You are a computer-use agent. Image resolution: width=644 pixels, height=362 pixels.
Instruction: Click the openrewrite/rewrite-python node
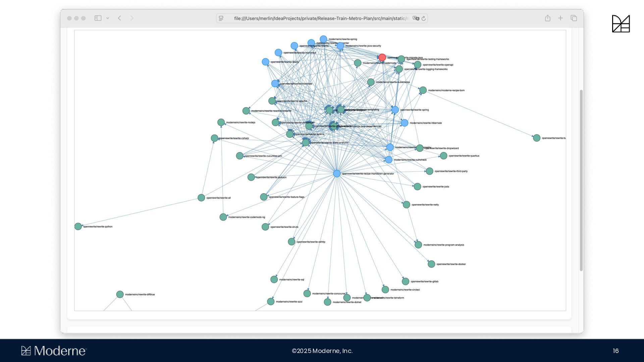(x=78, y=227)
